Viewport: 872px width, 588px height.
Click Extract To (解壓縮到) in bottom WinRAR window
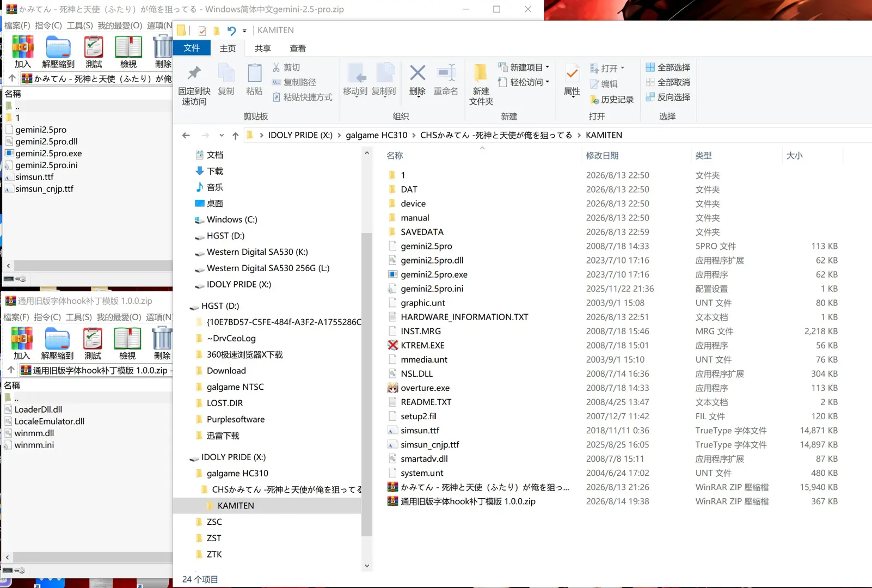(x=57, y=344)
